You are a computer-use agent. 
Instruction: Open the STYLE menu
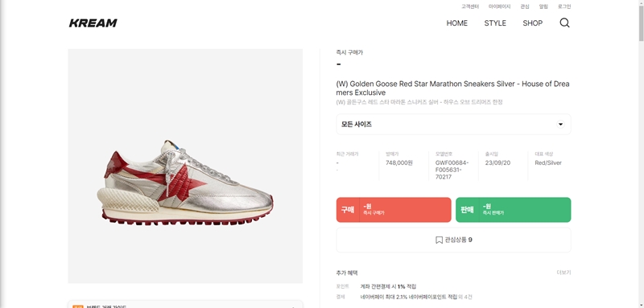pos(495,23)
